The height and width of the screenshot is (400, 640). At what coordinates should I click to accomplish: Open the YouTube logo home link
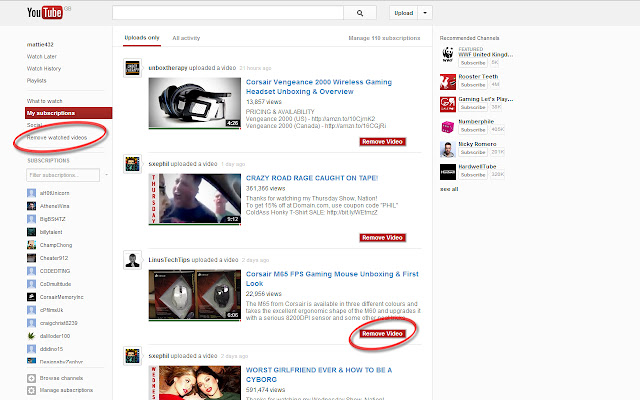click(x=45, y=13)
